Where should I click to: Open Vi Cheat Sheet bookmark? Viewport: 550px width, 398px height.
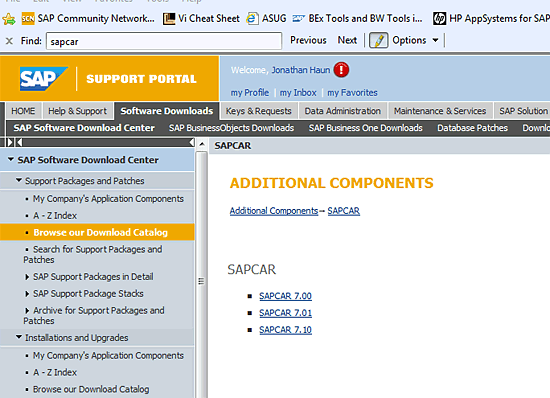pos(201,19)
